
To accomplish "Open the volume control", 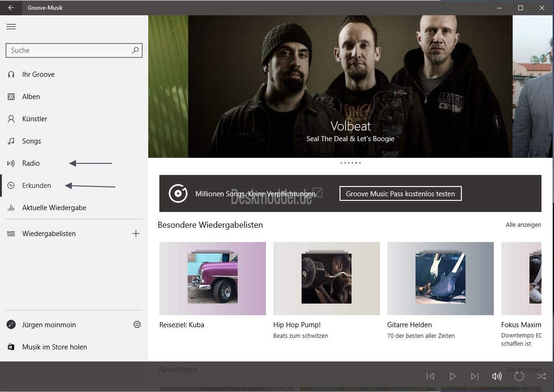I will (497, 376).
